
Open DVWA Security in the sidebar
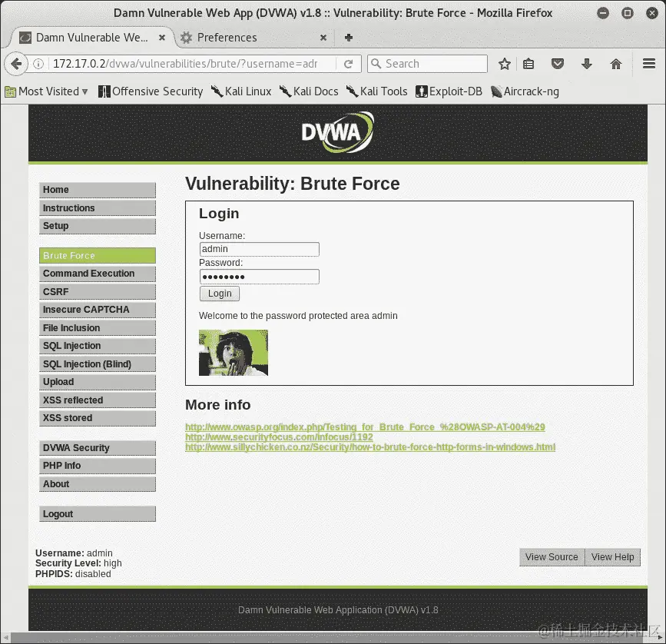pos(98,448)
